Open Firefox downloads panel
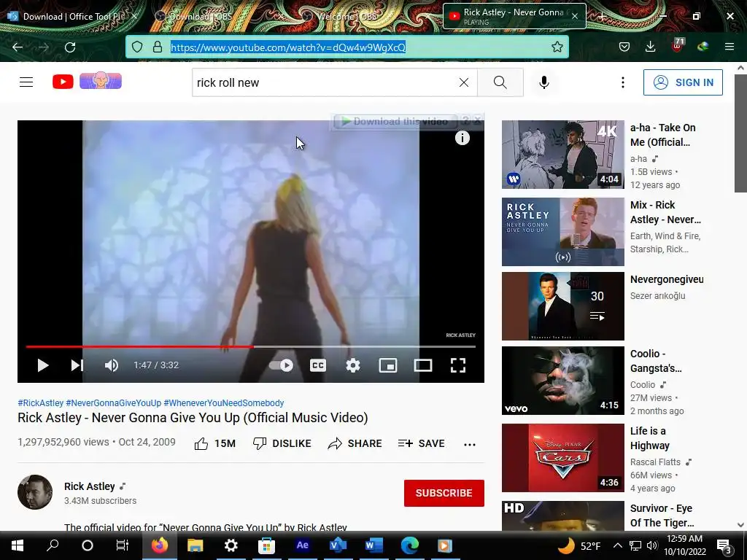Image resolution: width=747 pixels, height=560 pixels. (x=650, y=47)
